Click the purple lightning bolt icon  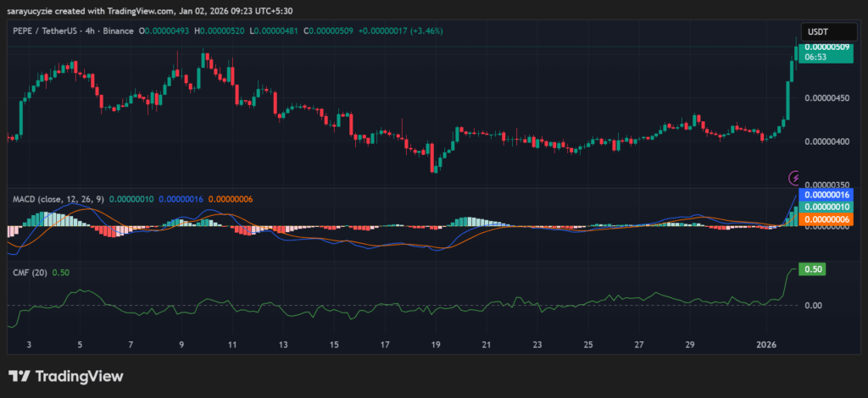point(795,178)
